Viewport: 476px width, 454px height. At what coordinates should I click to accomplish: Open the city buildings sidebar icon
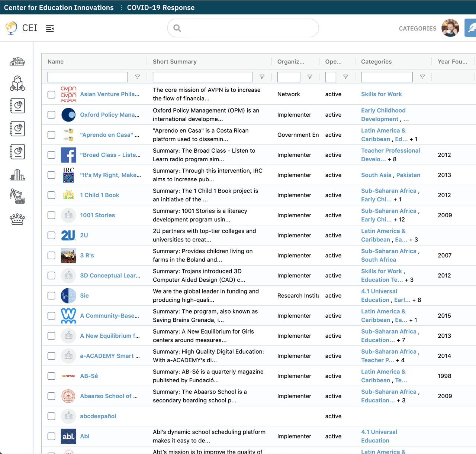pos(17,174)
